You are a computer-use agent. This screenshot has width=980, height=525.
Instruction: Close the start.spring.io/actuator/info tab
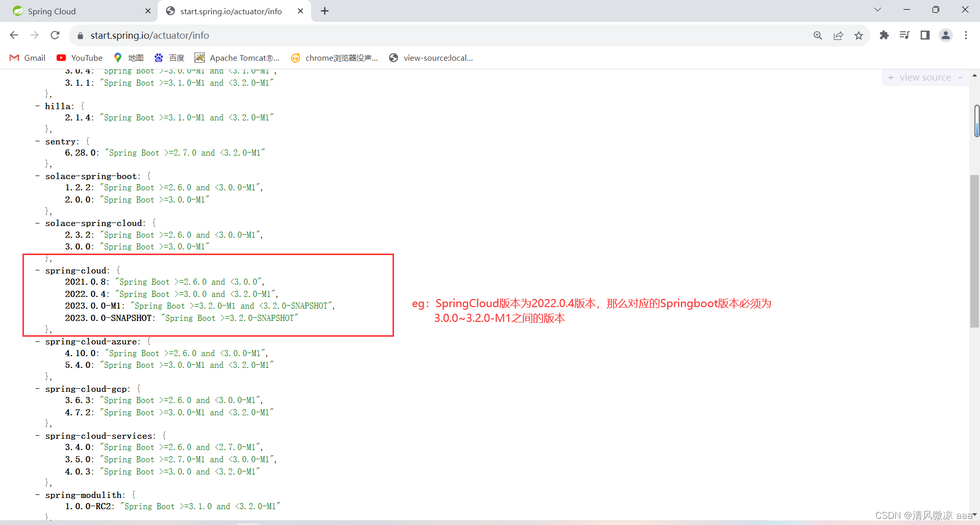coord(301,11)
